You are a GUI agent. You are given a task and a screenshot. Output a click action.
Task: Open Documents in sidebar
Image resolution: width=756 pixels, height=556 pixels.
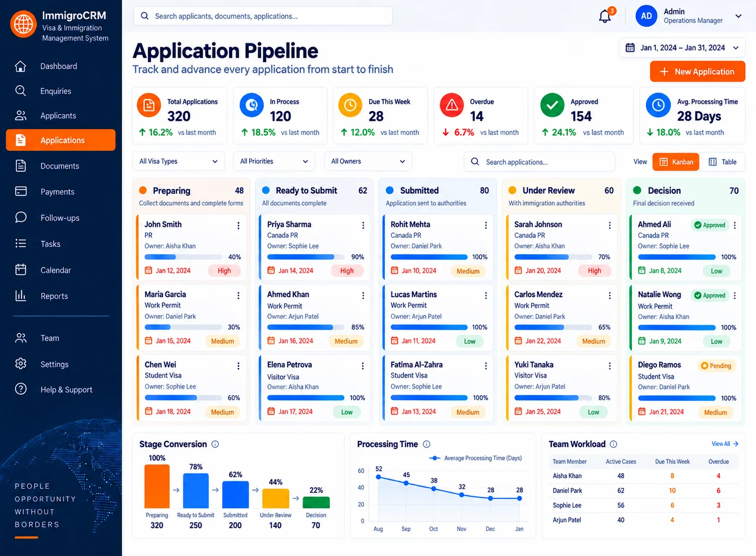coord(61,166)
